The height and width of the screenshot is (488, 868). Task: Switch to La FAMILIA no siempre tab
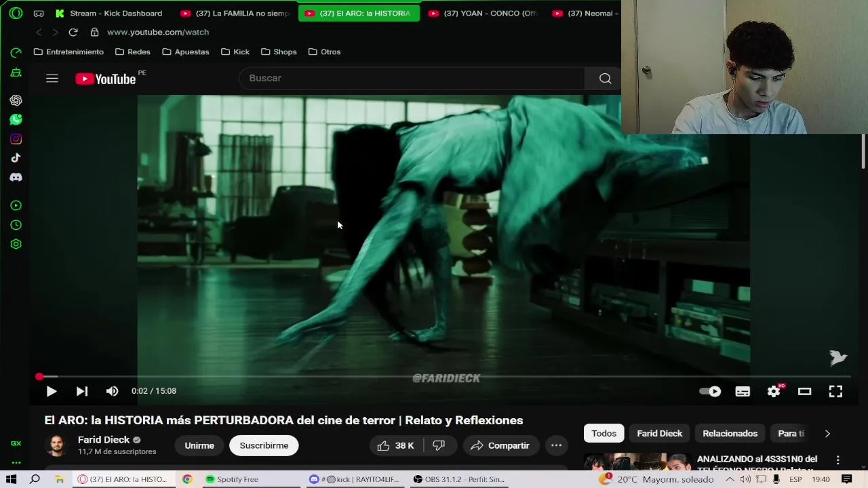[235, 14]
